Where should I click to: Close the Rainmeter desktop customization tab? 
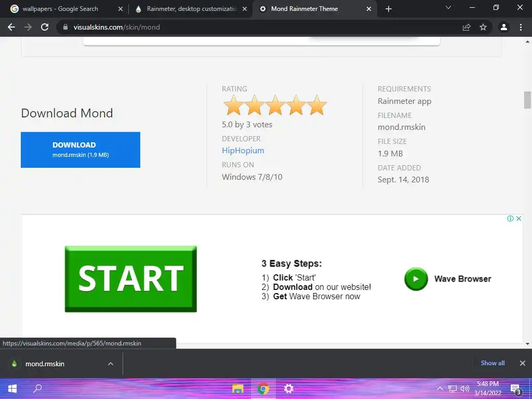pyautogui.click(x=245, y=9)
